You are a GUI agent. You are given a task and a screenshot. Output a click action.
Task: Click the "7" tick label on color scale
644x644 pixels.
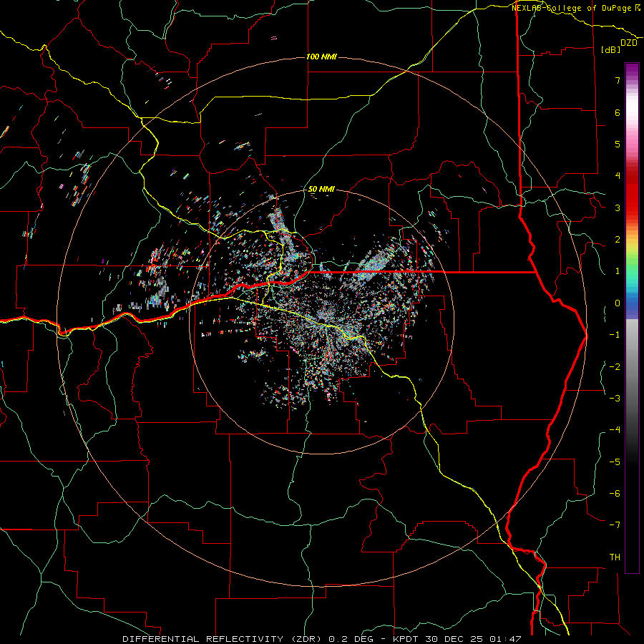click(617, 80)
